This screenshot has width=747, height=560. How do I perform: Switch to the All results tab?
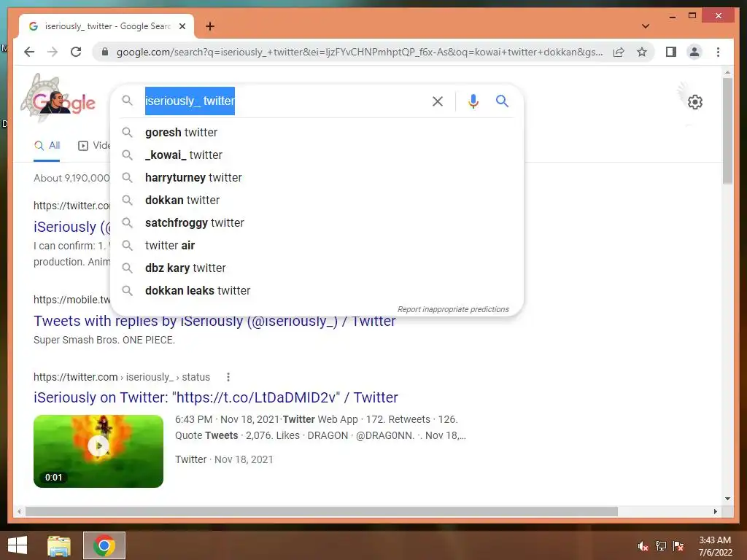click(x=47, y=146)
